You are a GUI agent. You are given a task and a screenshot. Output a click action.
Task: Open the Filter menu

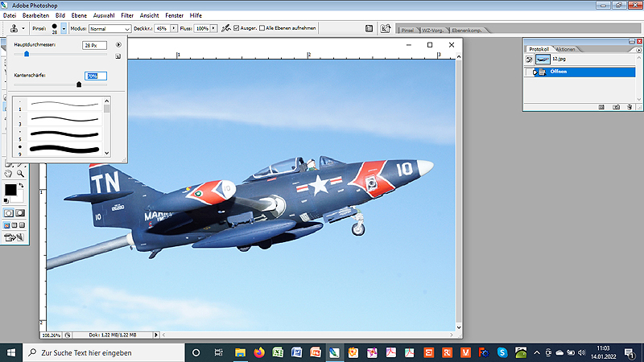pos(127,15)
